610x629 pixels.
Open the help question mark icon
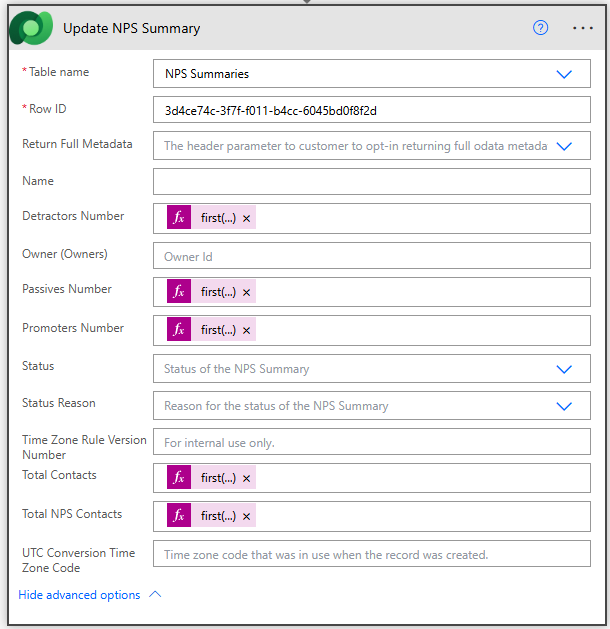[x=541, y=28]
